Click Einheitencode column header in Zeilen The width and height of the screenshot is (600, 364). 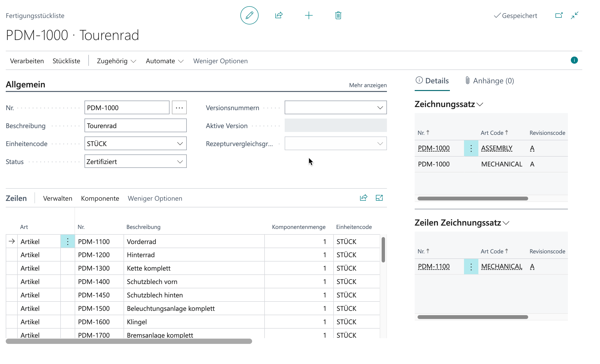pyautogui.click(x=354, y=227)
